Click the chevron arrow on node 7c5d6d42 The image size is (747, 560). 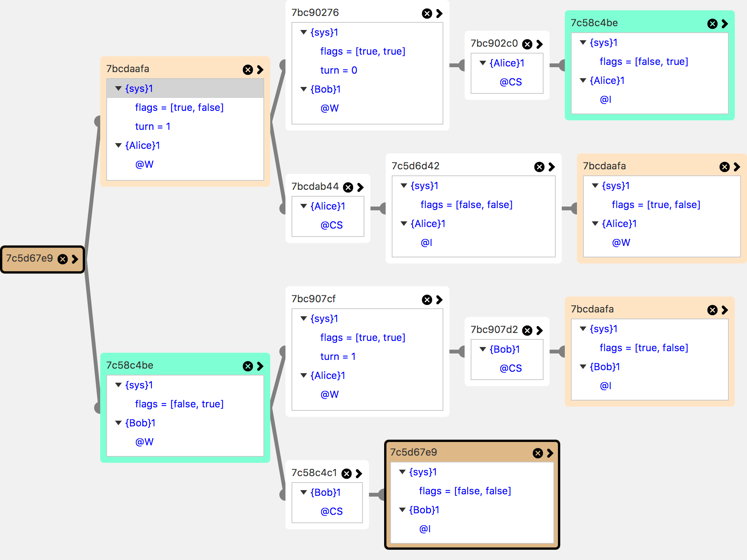(x=552, y=167)
